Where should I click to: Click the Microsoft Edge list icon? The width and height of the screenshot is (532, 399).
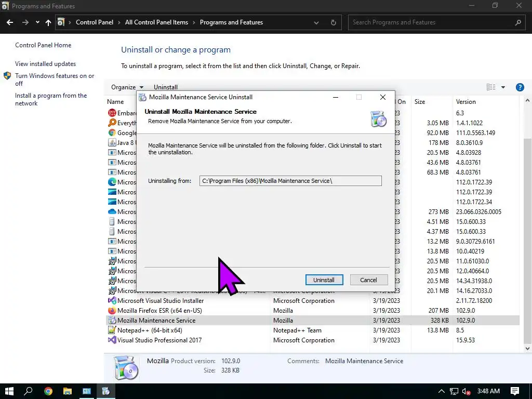tap(112, 182)
